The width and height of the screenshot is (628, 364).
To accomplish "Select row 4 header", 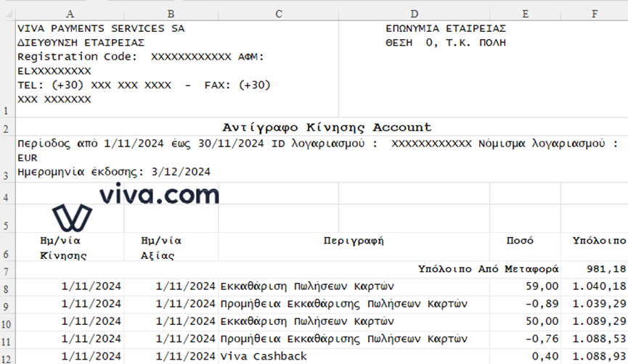I will tap(7, 194).
